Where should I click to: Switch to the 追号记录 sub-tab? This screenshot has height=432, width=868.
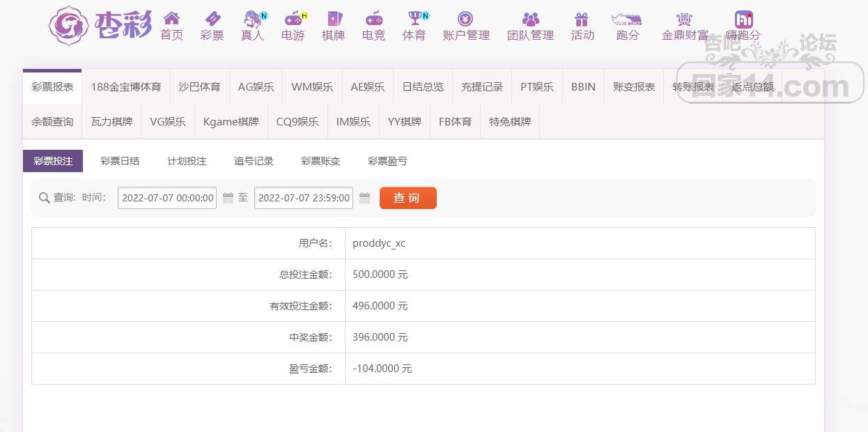coord(254,161)
